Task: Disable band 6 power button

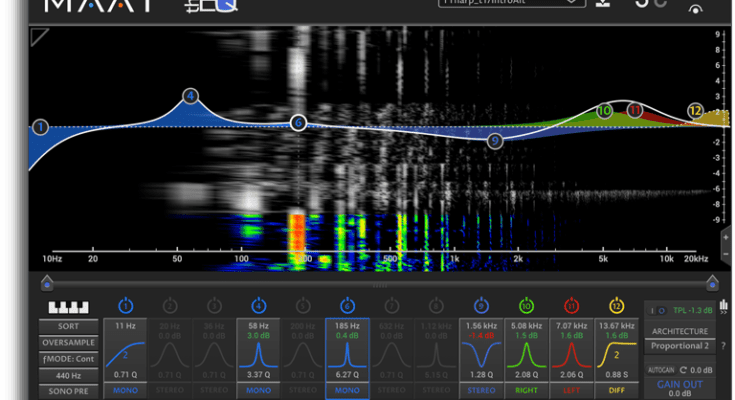Action: click(x=347, y=305)
